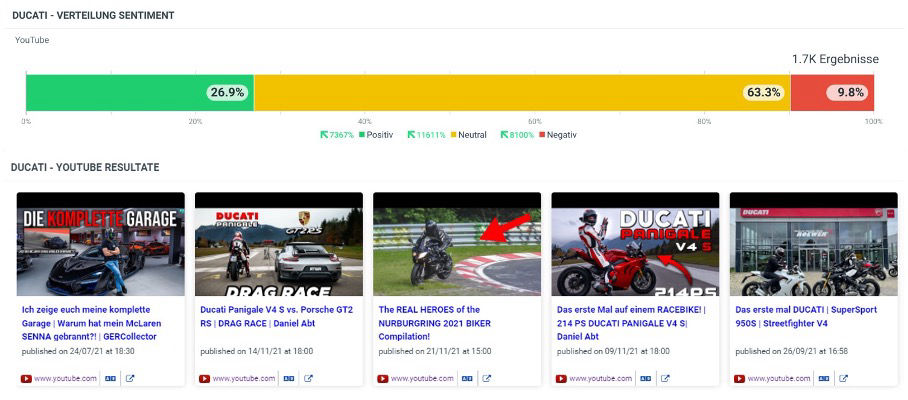This screenshot has width=908, height=400.
Task: Click www.youtube.com link on Nurburgring compilation card
Action: point(422,379)
